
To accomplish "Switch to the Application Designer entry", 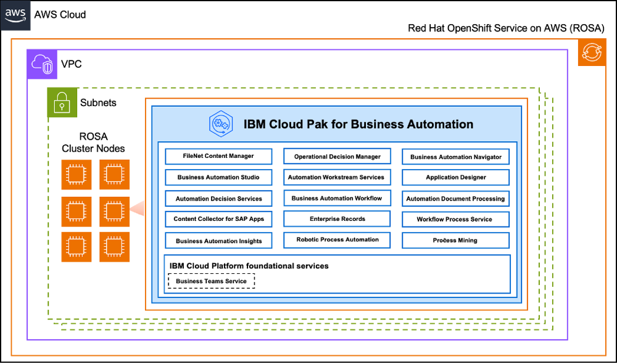I will click(455, 177).
